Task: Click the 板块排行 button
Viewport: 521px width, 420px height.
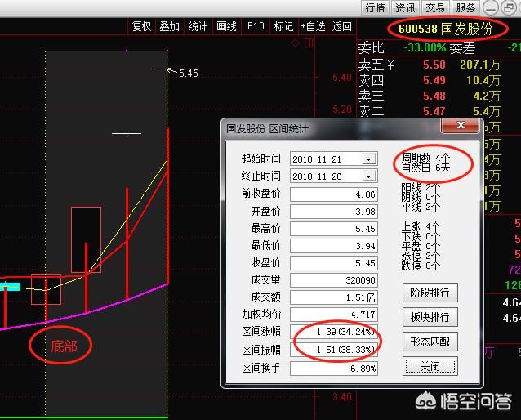Action: tap(430, 317)
